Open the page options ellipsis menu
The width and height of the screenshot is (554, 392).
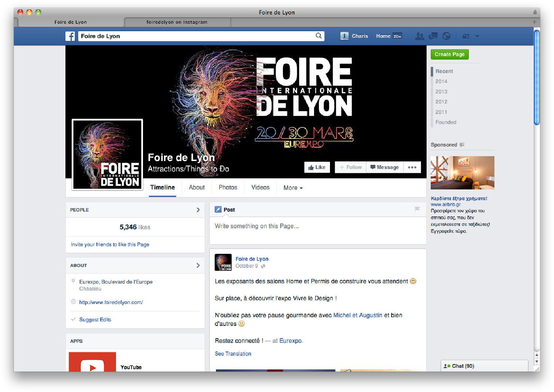coord(412,167)
